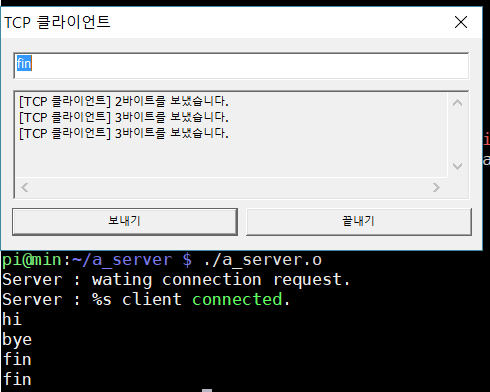The image size is (490, 392).
Task: Click terminal output line 'hi'
Action: tap(12, 319)
